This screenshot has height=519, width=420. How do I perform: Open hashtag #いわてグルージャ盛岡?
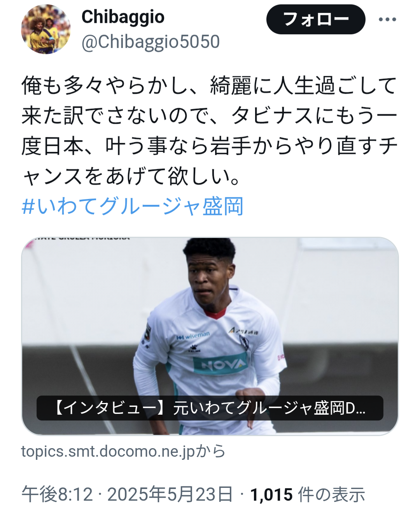133,206
